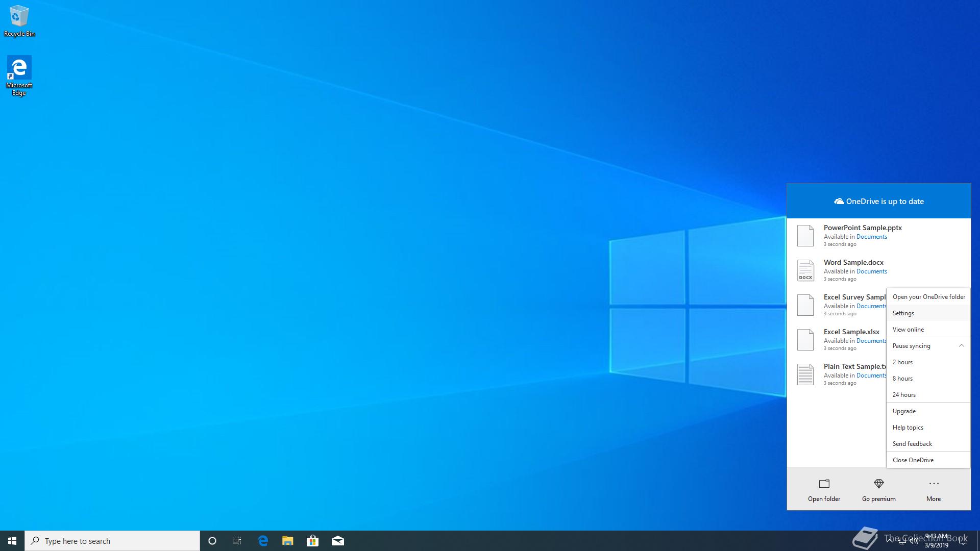This screenshot has width=980, height=551.
Task: Click the Excel Survey Sample file name
Action: (x=855, y=297)
